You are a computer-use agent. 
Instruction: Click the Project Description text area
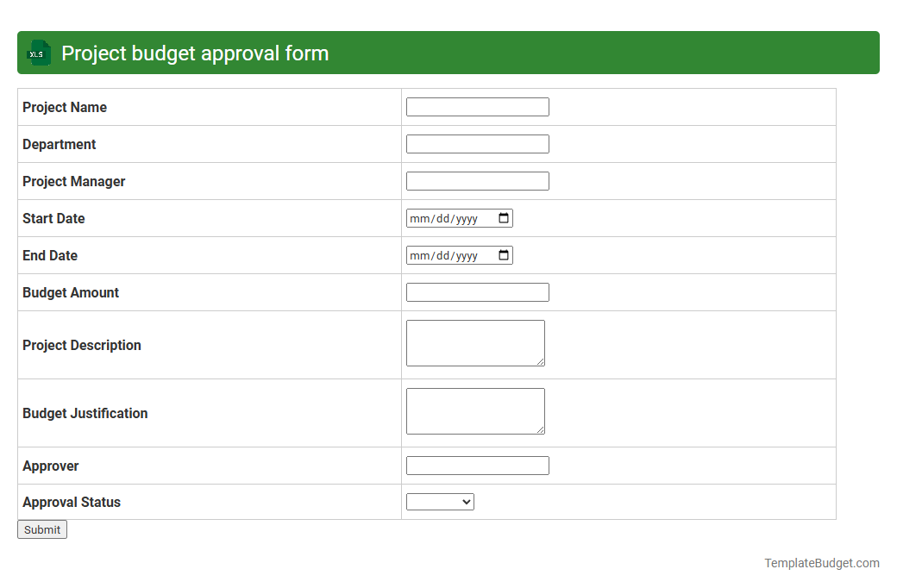point(475,342)
